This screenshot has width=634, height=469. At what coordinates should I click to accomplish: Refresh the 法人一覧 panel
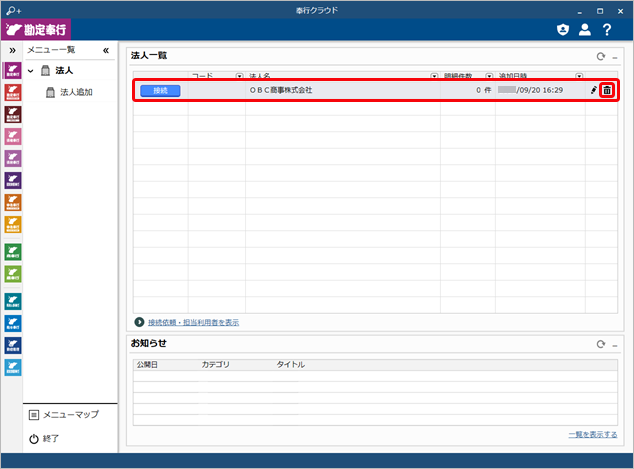point(601,57)
